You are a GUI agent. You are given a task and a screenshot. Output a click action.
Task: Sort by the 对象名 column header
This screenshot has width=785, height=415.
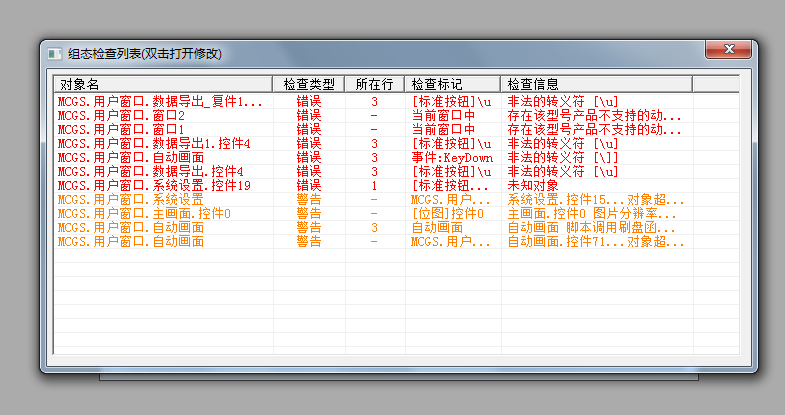coord(162,84)
